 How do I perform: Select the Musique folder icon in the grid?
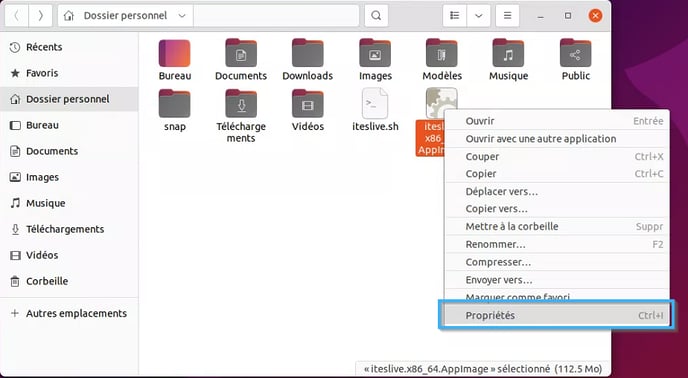tap(508, 53)
